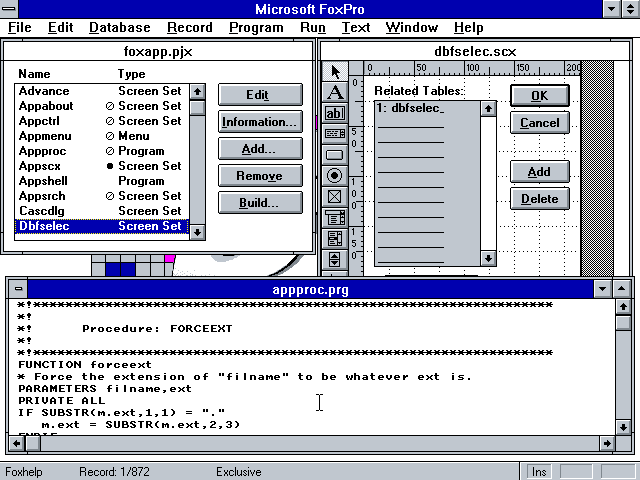This screenshot has width=640, height=480.
Task: Click the Remove button
Action: 260,176
